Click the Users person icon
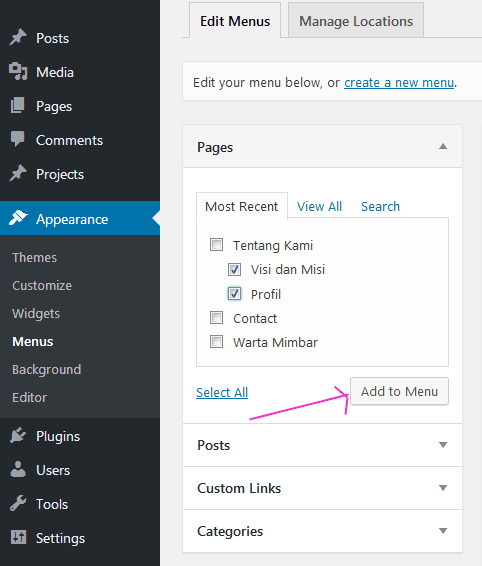This screenshot has width=482, height=566. [18, 469]
